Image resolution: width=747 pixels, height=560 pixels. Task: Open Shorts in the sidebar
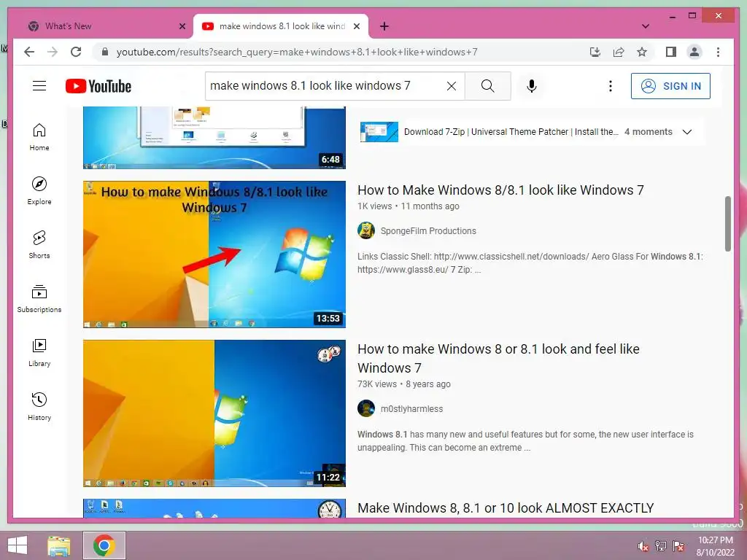[x=39, y=245]
